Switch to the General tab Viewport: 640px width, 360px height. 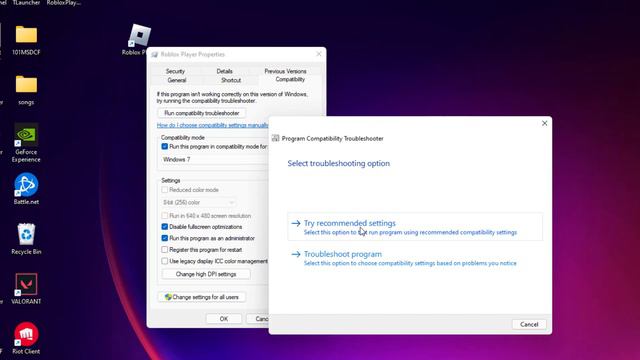[177, 80]
